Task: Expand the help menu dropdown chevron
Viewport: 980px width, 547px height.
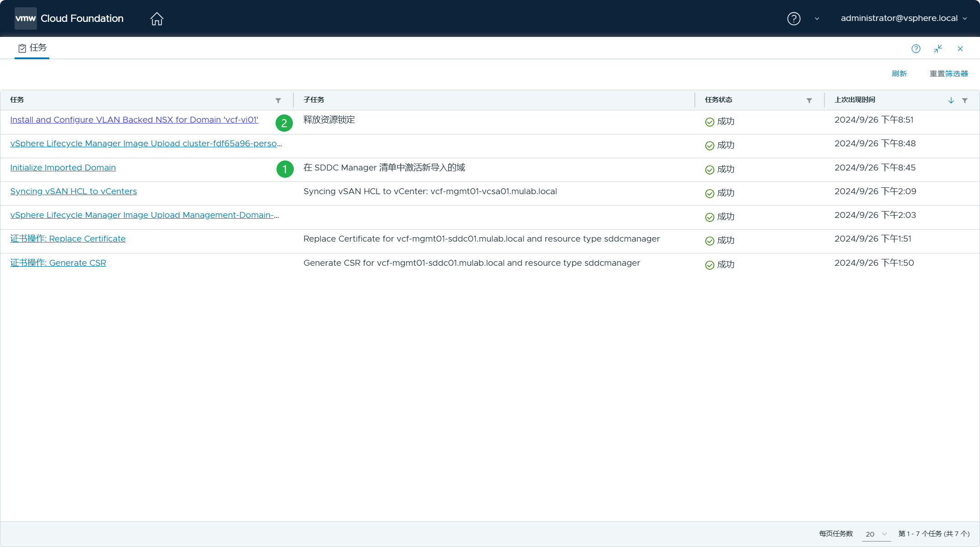Action: pyautogui.click(x=817, y=18)
